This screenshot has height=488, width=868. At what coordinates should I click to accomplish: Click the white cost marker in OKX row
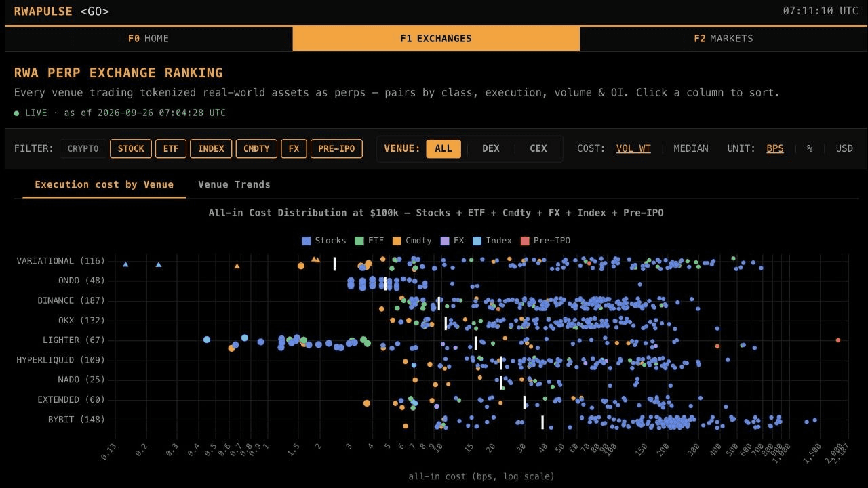[x=446, y=323]
